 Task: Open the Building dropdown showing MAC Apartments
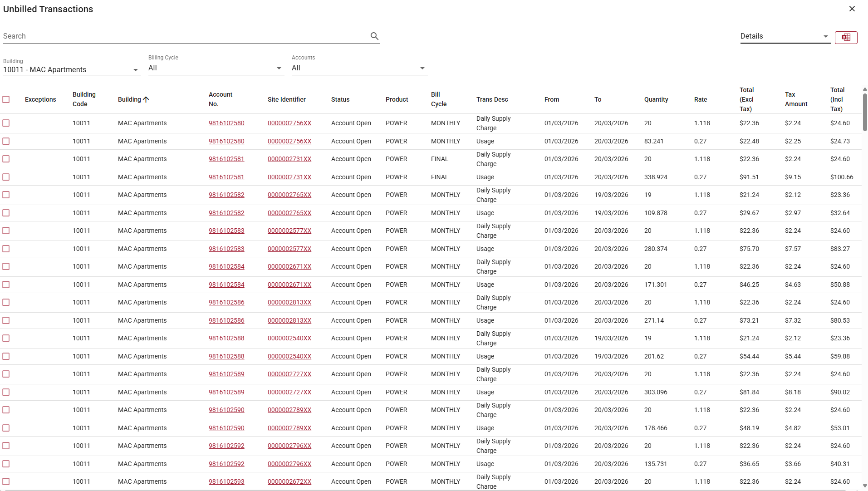click(x=71, y=69)
